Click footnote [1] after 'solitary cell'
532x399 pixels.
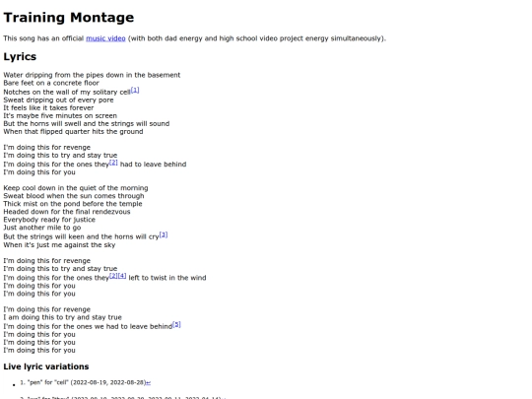(135, 91)
